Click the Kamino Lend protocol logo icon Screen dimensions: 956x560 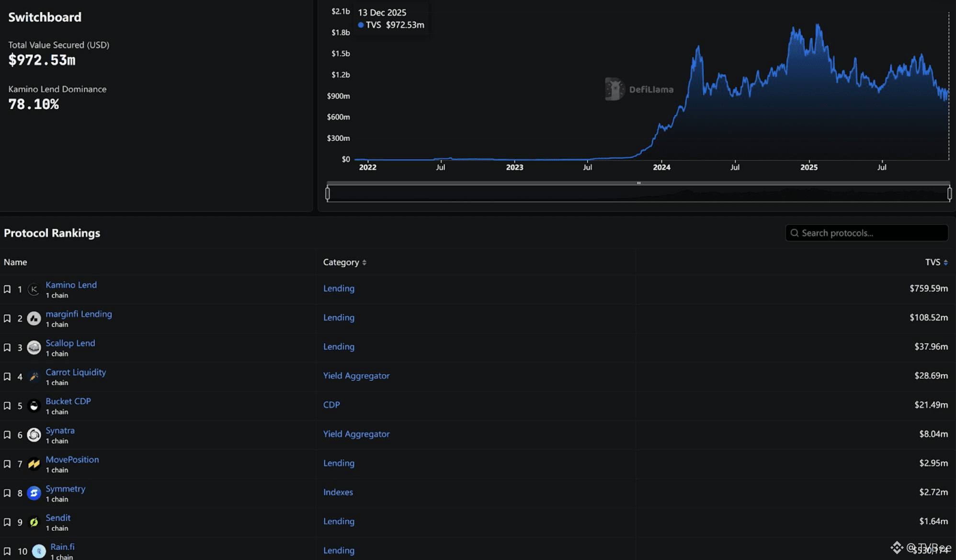click(34, 289)
